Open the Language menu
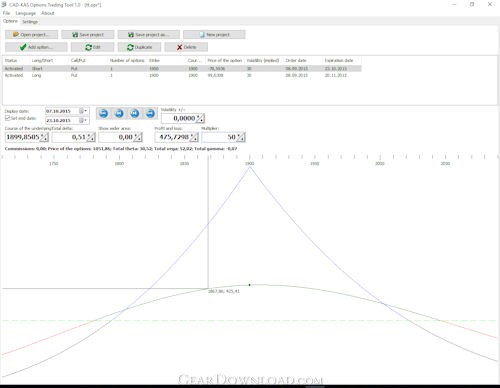This screenshot has height=388, width=500. click(25, 13)
